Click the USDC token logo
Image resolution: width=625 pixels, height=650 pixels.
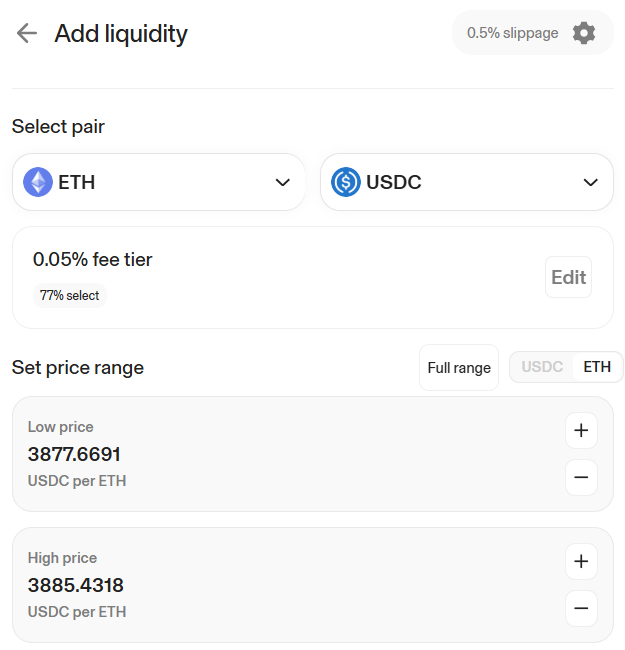(346, 182)
